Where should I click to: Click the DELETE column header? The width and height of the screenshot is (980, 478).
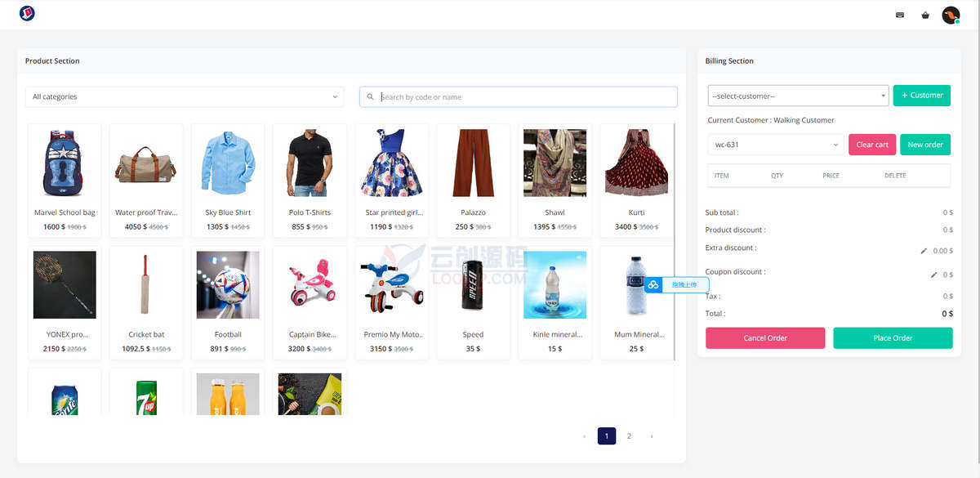click(895, 176)
